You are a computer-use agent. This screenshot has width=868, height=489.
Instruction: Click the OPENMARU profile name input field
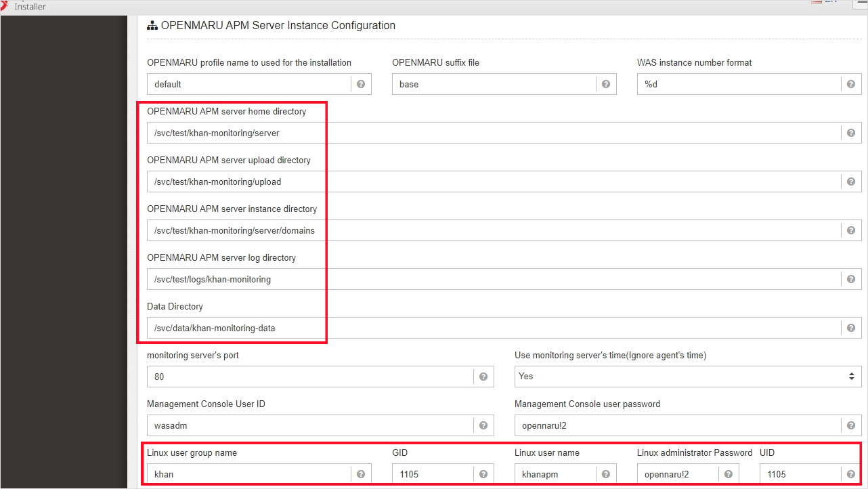point(248,84)
